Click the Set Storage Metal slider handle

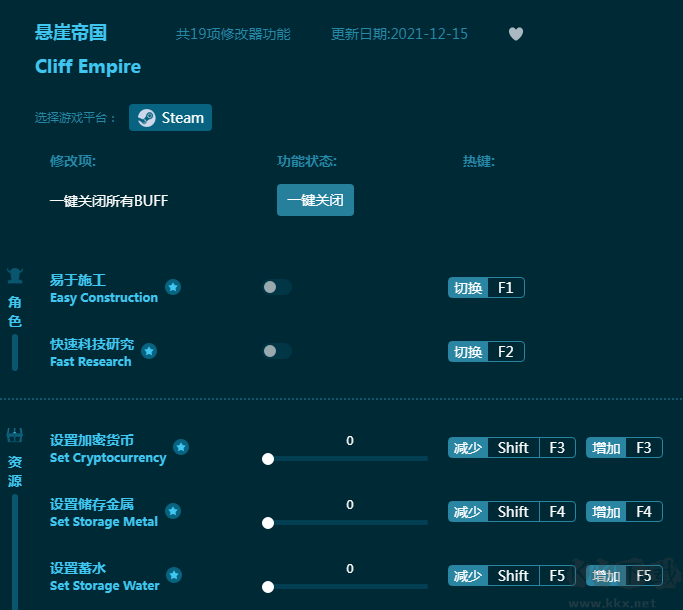pos(268,523)
